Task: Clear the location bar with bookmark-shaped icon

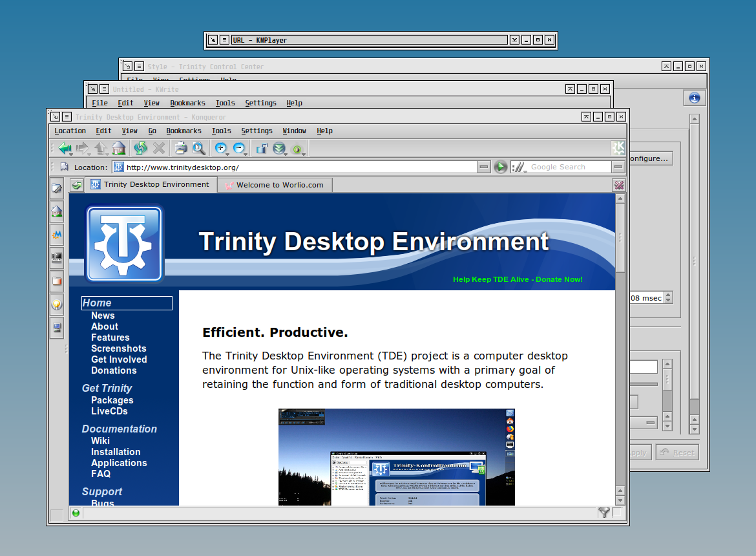Action: click(x=64, y=167)
